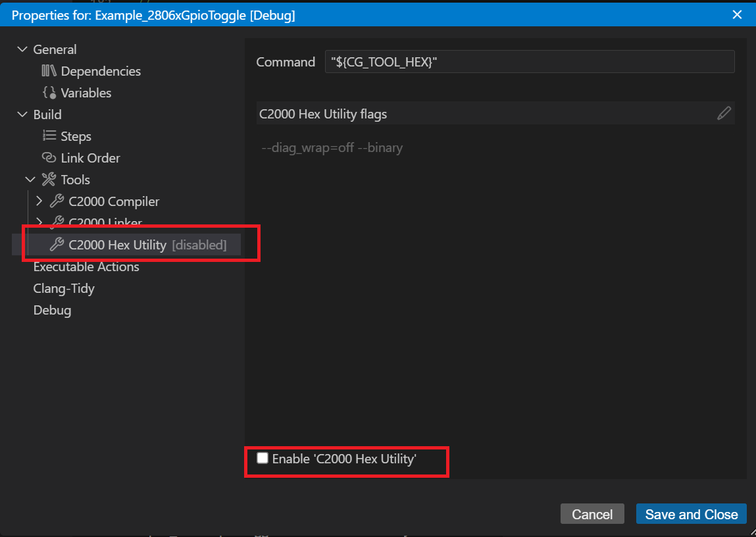Click the --diag_wrap=off --binary flags text

click(x=332, y=147)
